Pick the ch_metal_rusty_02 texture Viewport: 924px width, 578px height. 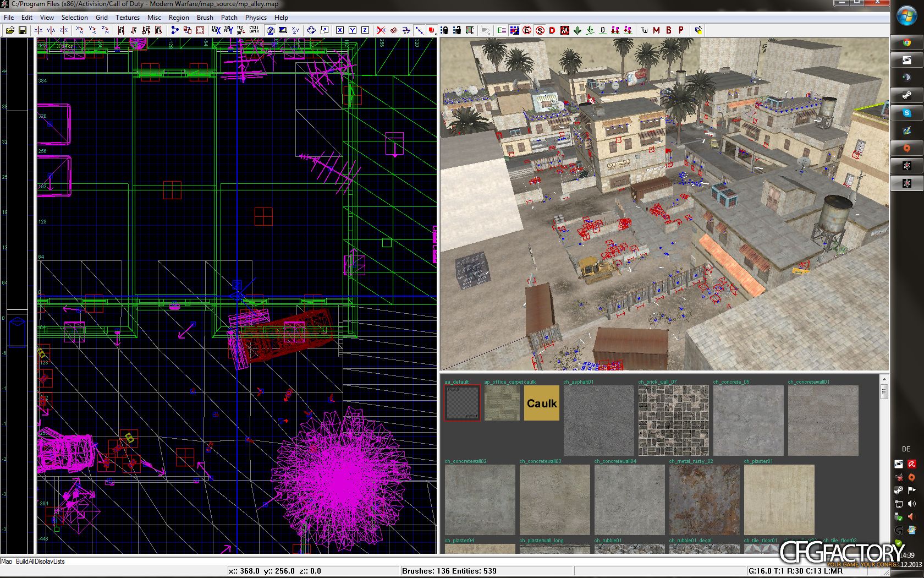[705, 500]
